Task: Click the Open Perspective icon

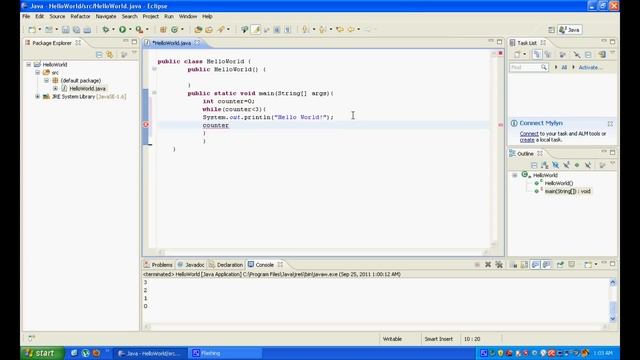Action: (551, 30)
